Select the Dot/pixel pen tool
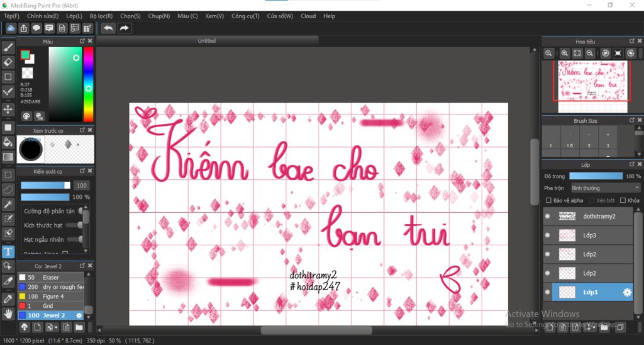The width and height of the screenshot is (644, 345). 8,92
